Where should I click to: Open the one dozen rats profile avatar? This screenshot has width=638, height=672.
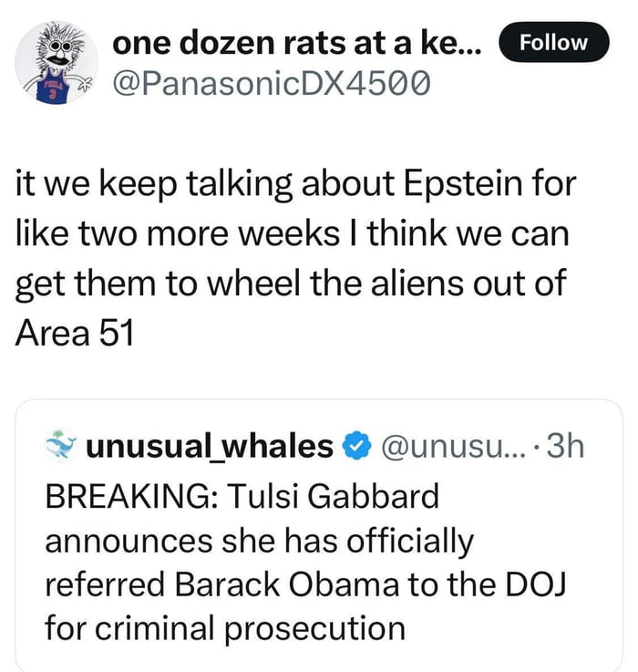click(x=57, y=62)
